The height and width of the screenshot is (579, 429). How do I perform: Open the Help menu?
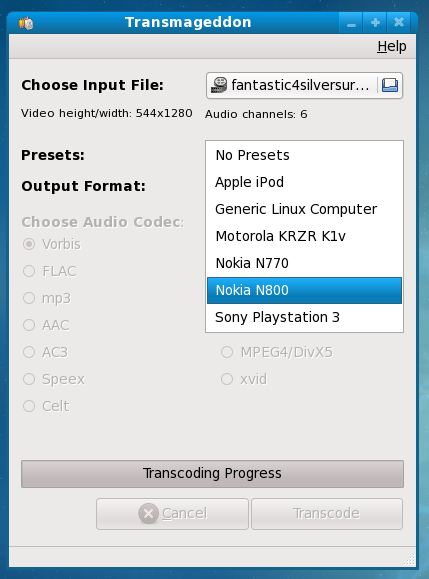tap(392, 47)
